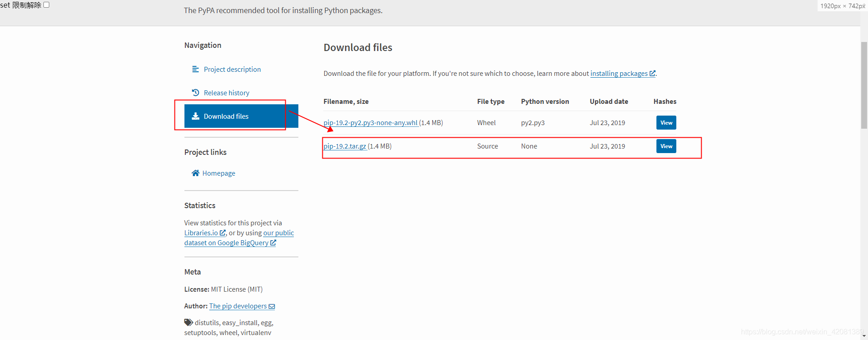Click the tag icon before distutils
Image resolution: width=868 pixels, height=340 pixels.
pyautogui.click(x=189, y=322)
